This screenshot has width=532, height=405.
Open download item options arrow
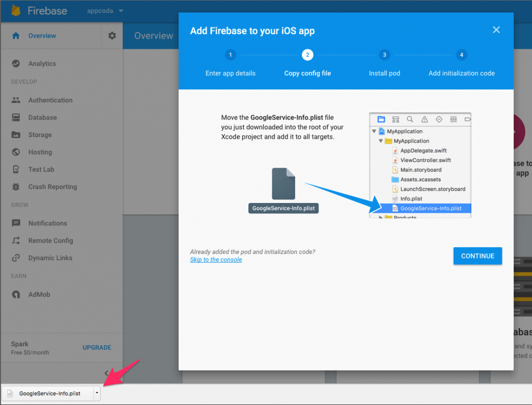coord(97,393)
